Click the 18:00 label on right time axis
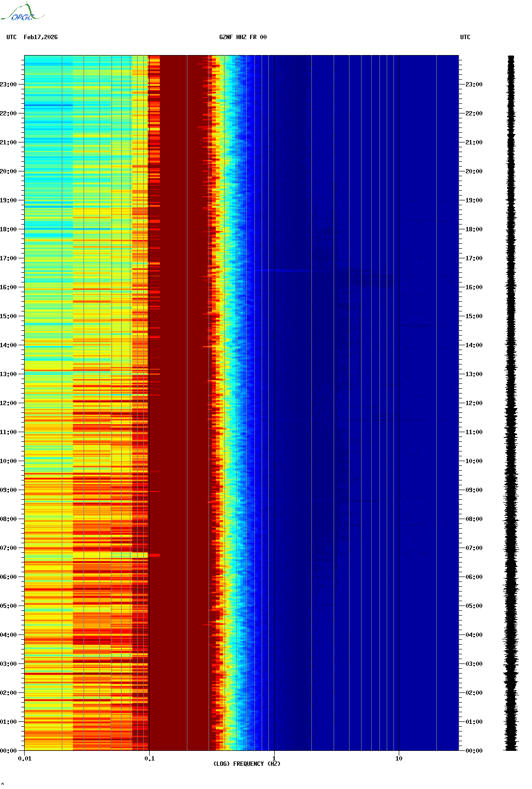Screen dimensions: 532x789 [474, 229]
